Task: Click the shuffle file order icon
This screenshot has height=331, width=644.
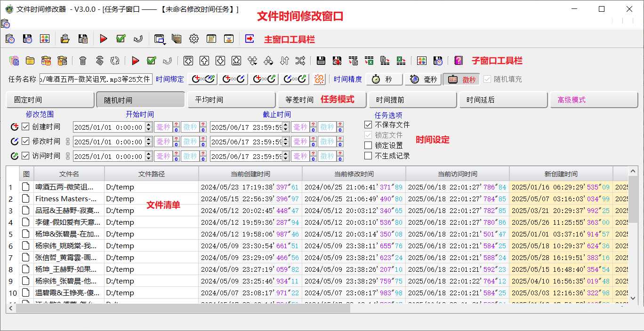Action: point(300,61)
